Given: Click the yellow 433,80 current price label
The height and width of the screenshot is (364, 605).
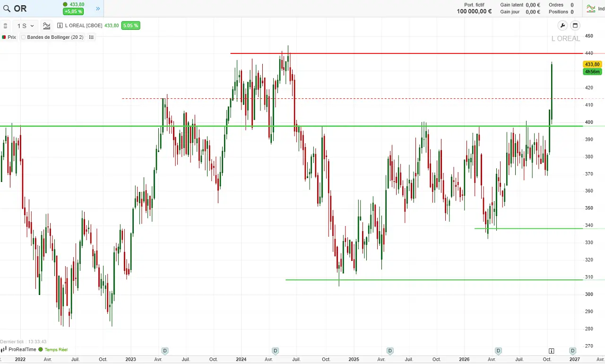Looking at the screenshot, I should pos(592,64).
